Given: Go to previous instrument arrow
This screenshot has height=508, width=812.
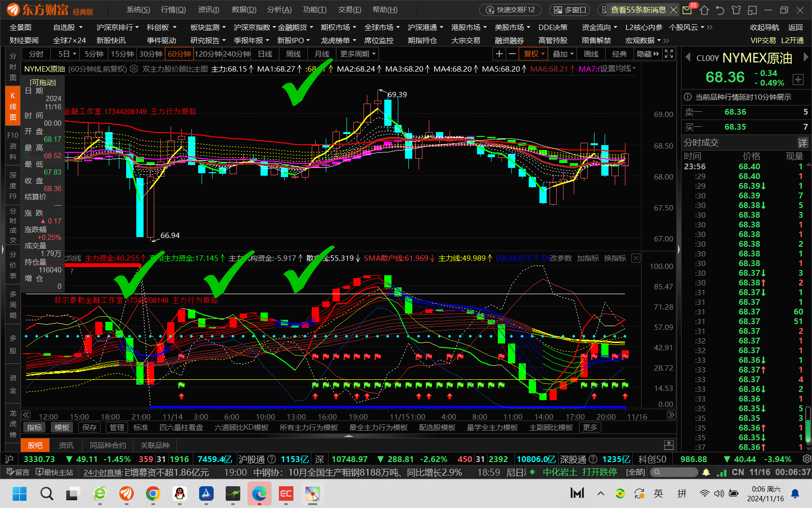Looking at the screenshot, I should click(688, 57).
